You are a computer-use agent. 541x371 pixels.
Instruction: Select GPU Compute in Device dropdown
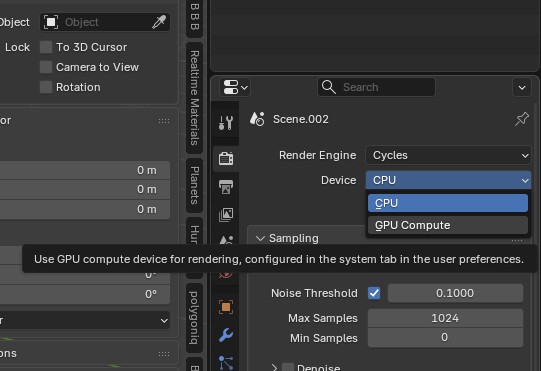[x=447, y=225]
